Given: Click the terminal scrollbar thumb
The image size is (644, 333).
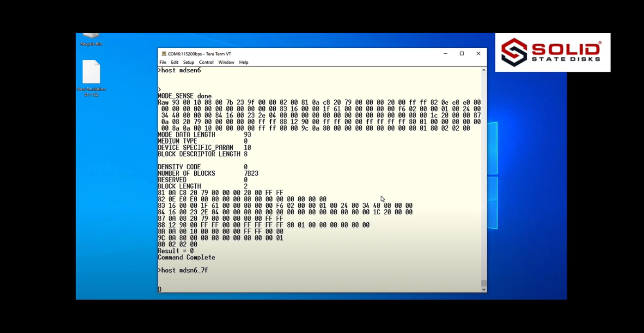Looking at the screenshot, I should click(x=484, y=283).
